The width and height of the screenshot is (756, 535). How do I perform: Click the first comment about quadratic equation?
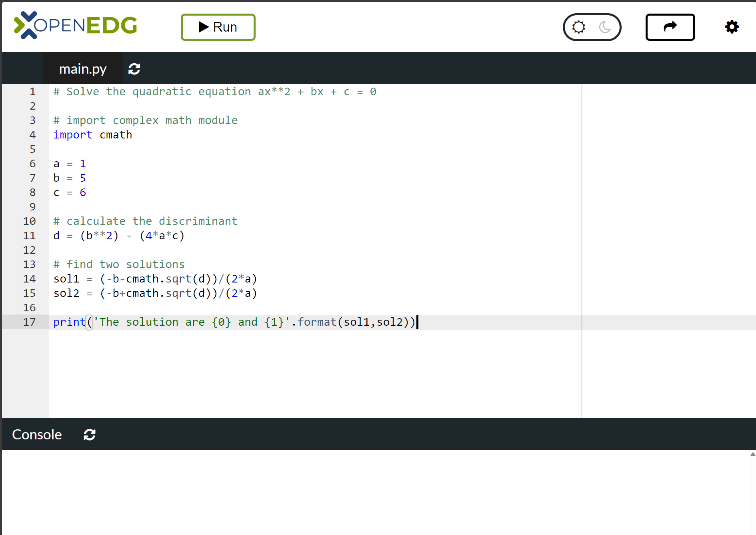(x=215, y=92)
